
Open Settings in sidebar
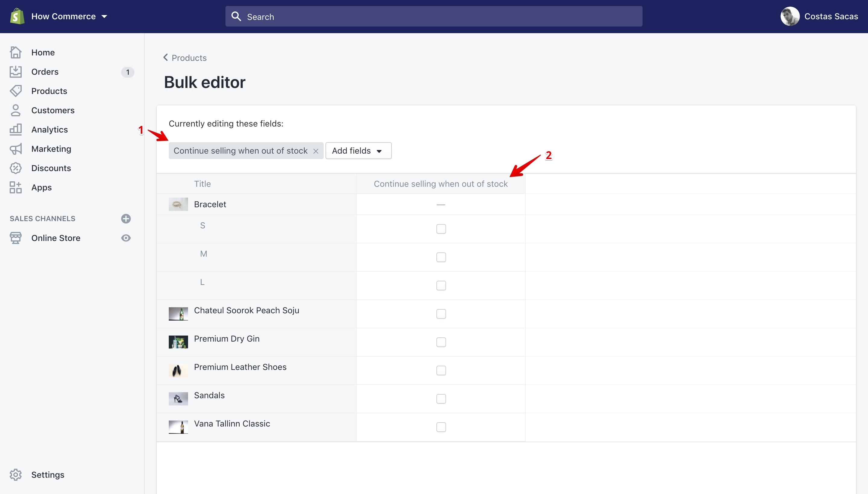[x=48, y=475]
